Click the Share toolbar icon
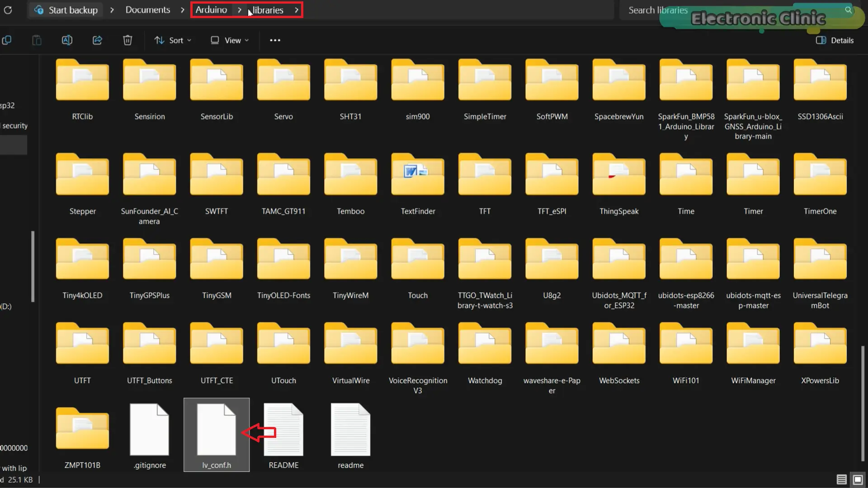Image resolution: width=868 pixels, height=488 pixels. pos(97,40)
